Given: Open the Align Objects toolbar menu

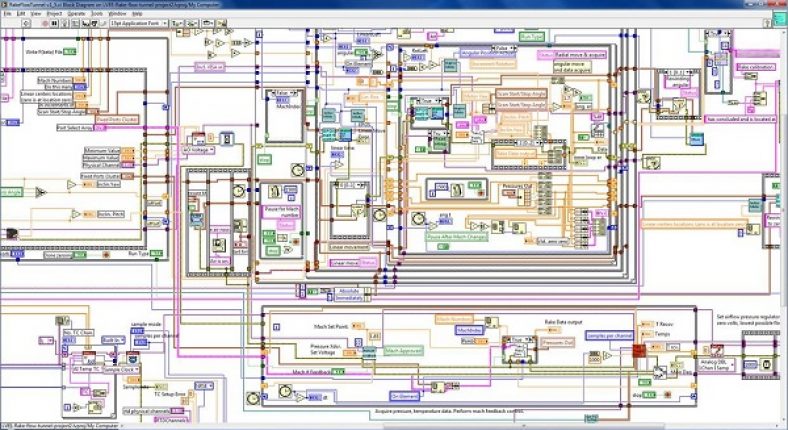Looking at the screenshot, I should tap(177, 23).
